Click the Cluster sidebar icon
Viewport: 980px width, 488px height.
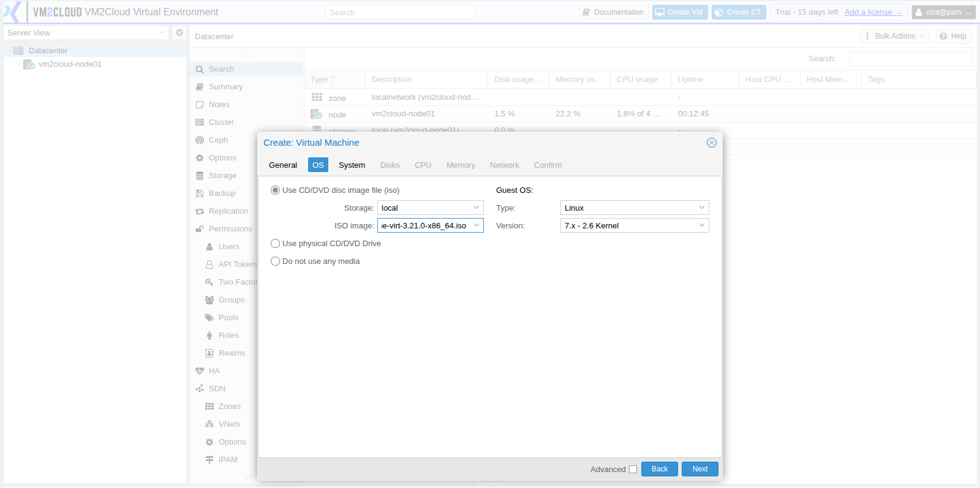pyautogui.click(x=200, y=122)
